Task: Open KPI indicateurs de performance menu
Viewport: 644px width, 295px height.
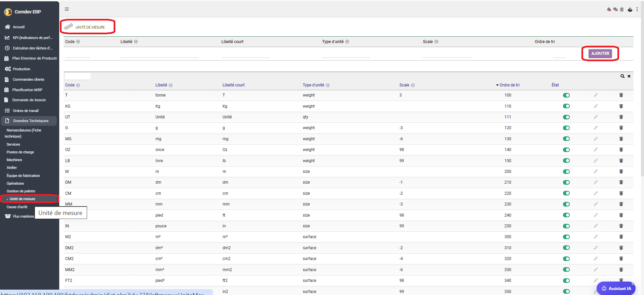Action: click(x=29, y=38)
